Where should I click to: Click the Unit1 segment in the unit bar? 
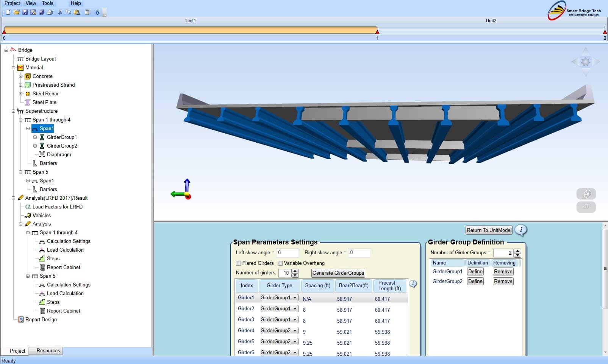(191, 30)
